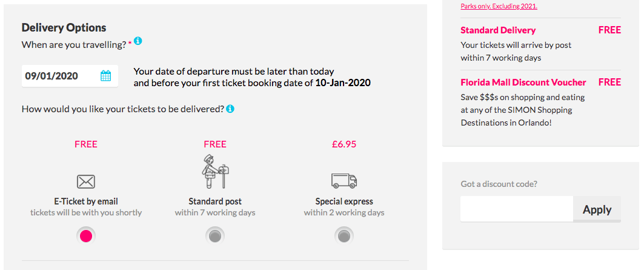
Task: Click the E-Ticket by email label
Action: [x=86, y=201]
